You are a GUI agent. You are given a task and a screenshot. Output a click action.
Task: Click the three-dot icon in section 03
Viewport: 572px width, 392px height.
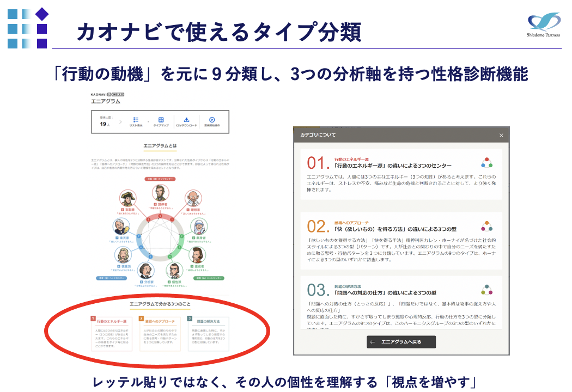coord(486,290)
